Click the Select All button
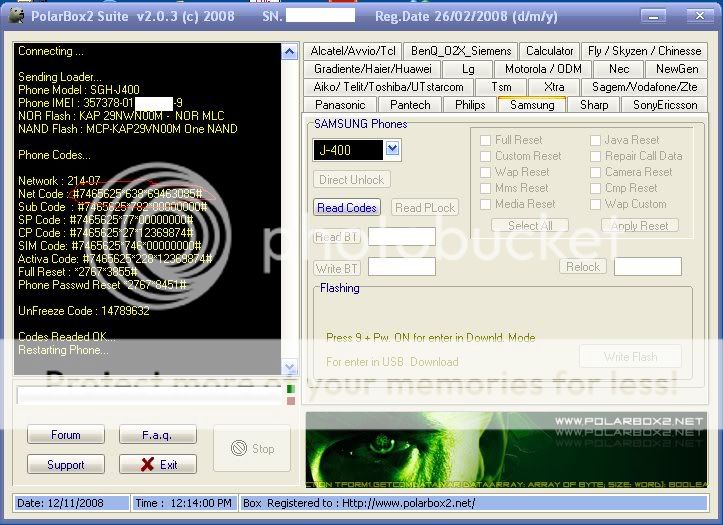Image resolution: width=723 pixels, height=525 pixels. [530, 225]
